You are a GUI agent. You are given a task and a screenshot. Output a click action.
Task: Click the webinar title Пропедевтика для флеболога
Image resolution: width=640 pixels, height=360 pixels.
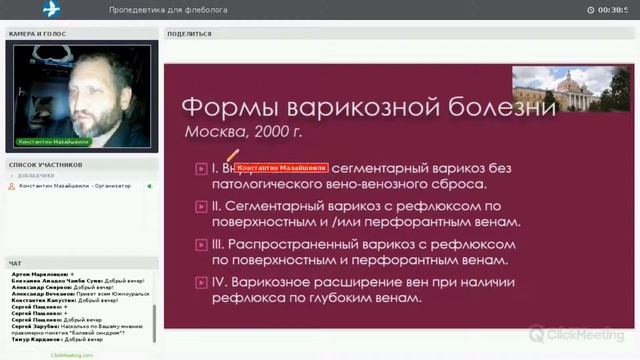point(168,10)
